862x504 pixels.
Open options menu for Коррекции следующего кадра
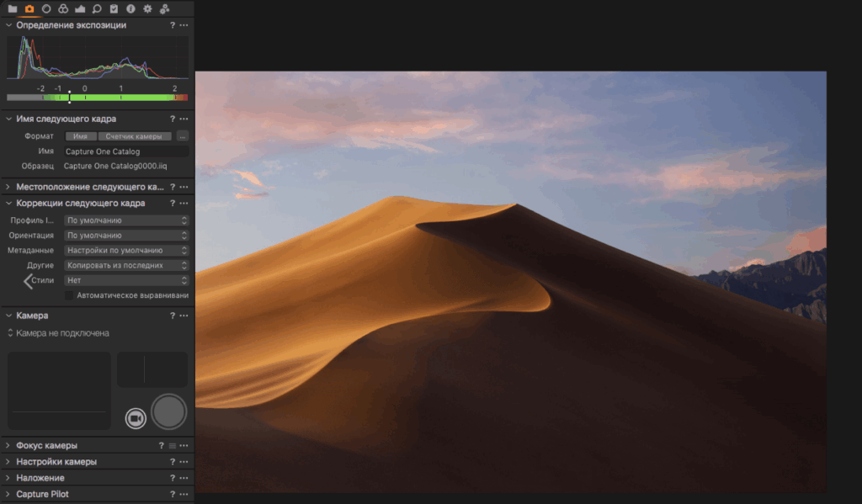pos(184,204)
